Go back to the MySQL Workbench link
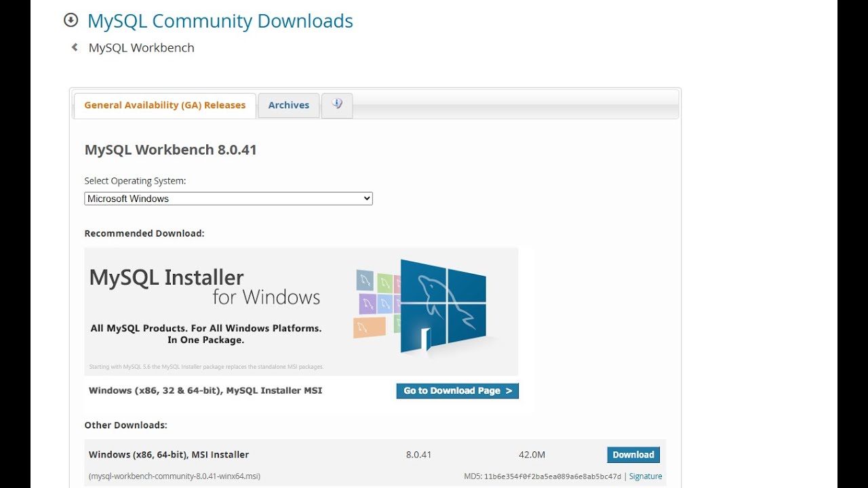This screenshot has width=868, height=488. pos(142,47)
